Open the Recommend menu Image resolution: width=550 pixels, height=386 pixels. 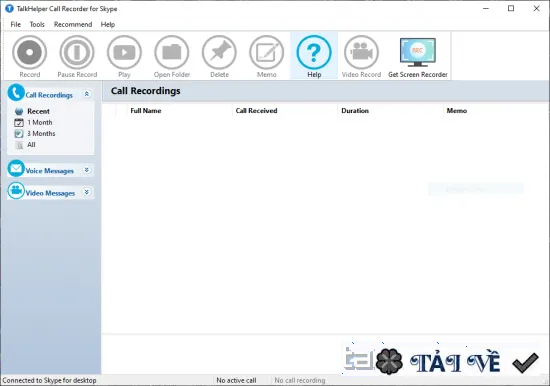[x=73, y=24]
